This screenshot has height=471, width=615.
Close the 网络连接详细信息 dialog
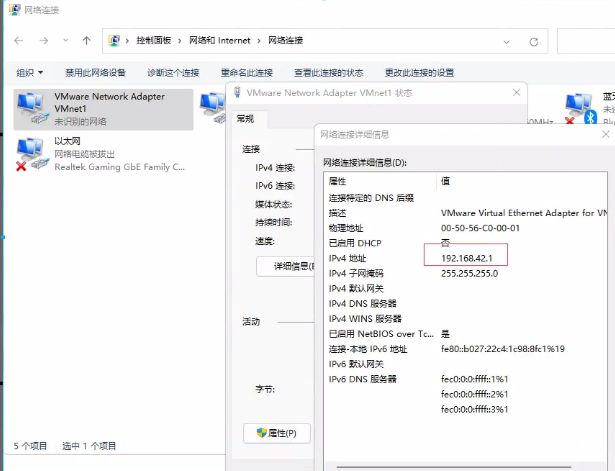coord(606,135)
